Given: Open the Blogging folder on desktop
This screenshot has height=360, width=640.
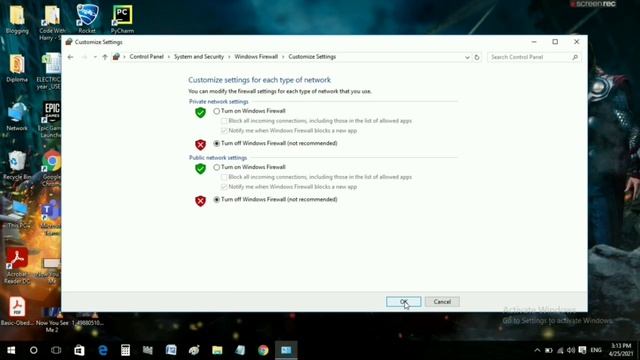Looking at the screenshot, I should [x=17, y=19].
